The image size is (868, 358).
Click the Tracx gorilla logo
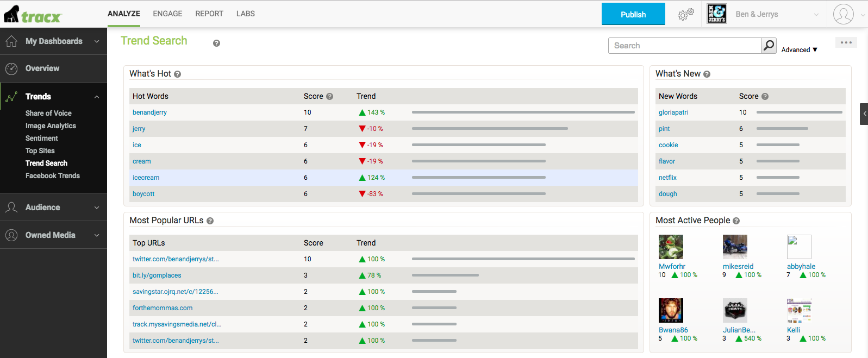pos(33,14)
